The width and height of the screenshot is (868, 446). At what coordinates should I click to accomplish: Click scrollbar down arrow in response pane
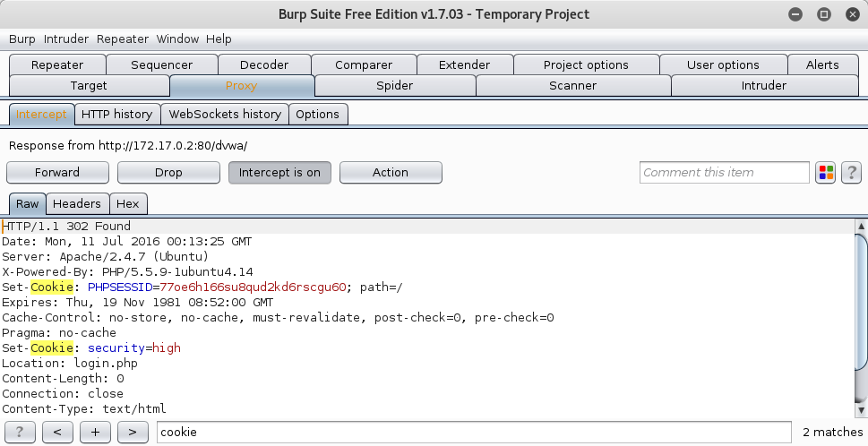(x=862, y=410)
